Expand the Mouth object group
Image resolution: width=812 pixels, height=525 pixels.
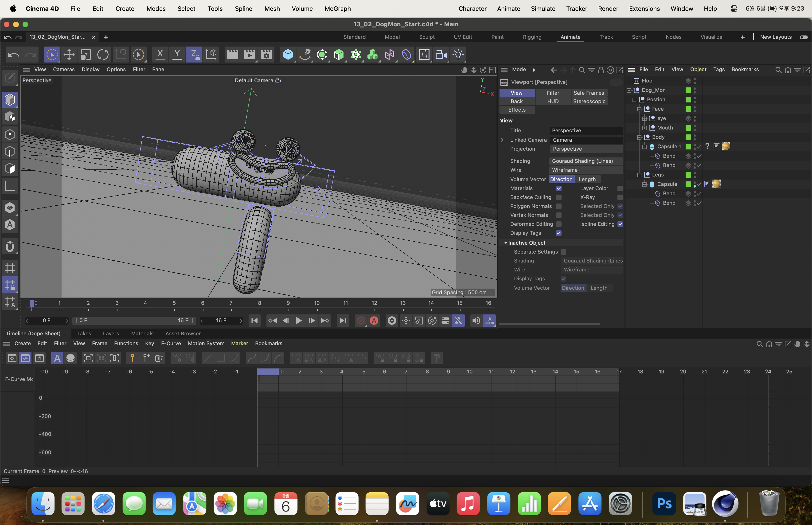[x=644, y=128]
